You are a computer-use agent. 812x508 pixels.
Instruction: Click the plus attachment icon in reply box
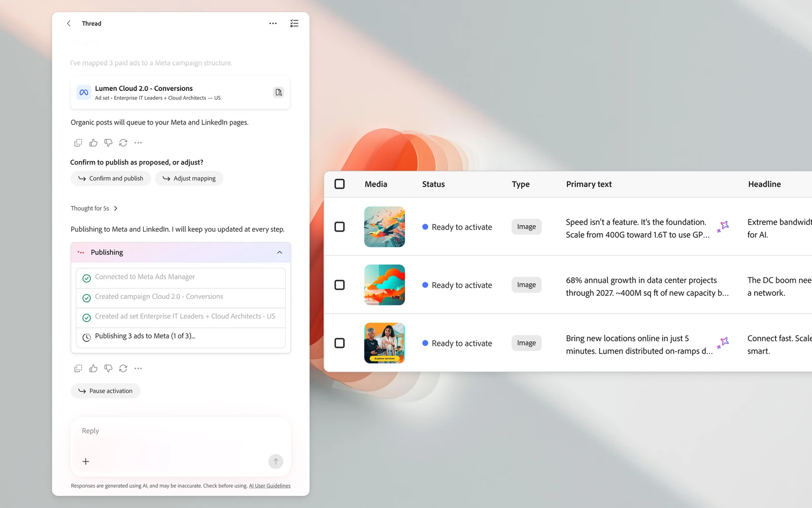pos(86,461)
